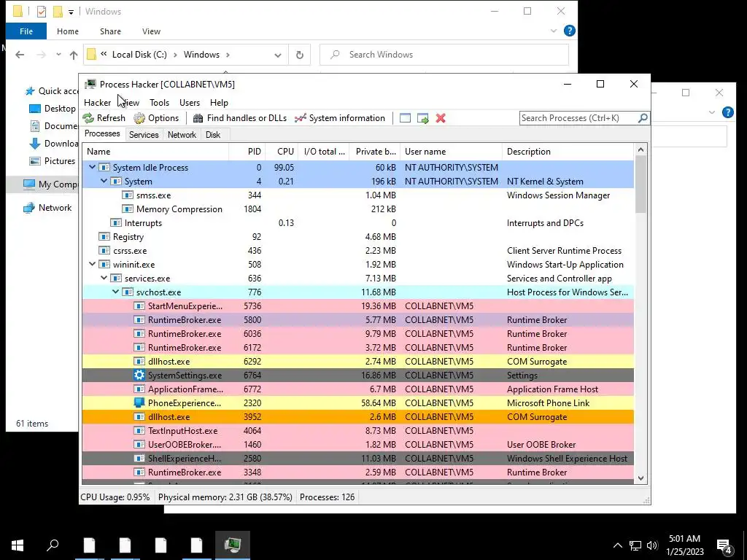Open the Hacker menu
This screenshot has width=747, height=560.
97,103
